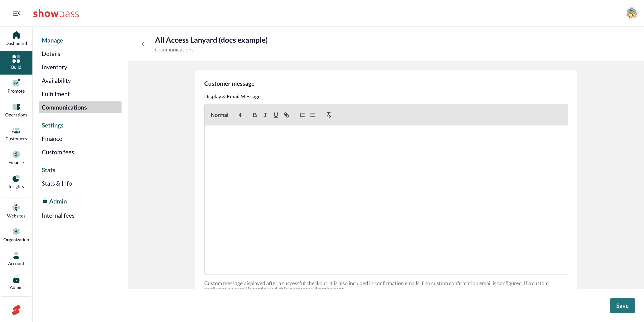Open the Insights sidebar section
The image size is (644, 322).
[16, 182]
